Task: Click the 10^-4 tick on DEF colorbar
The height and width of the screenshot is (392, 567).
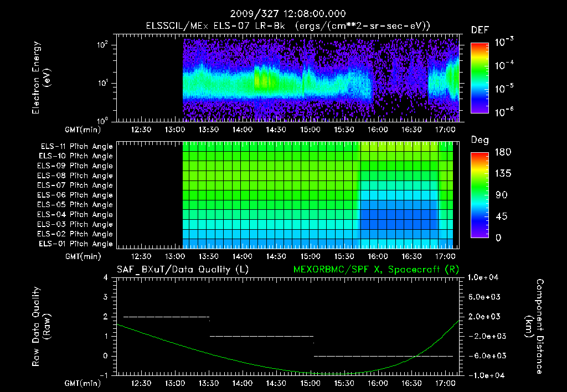Action: pos(504,65)
